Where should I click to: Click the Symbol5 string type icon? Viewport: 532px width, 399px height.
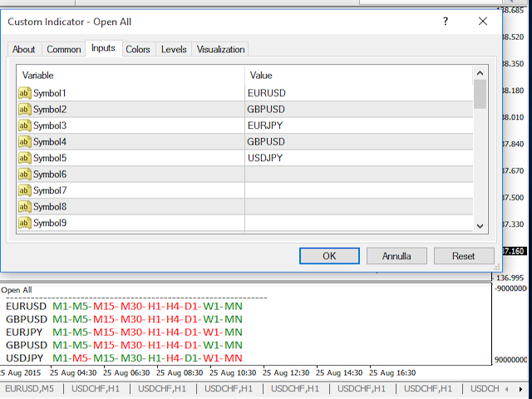pyautogui.click(x=24, y=158)
